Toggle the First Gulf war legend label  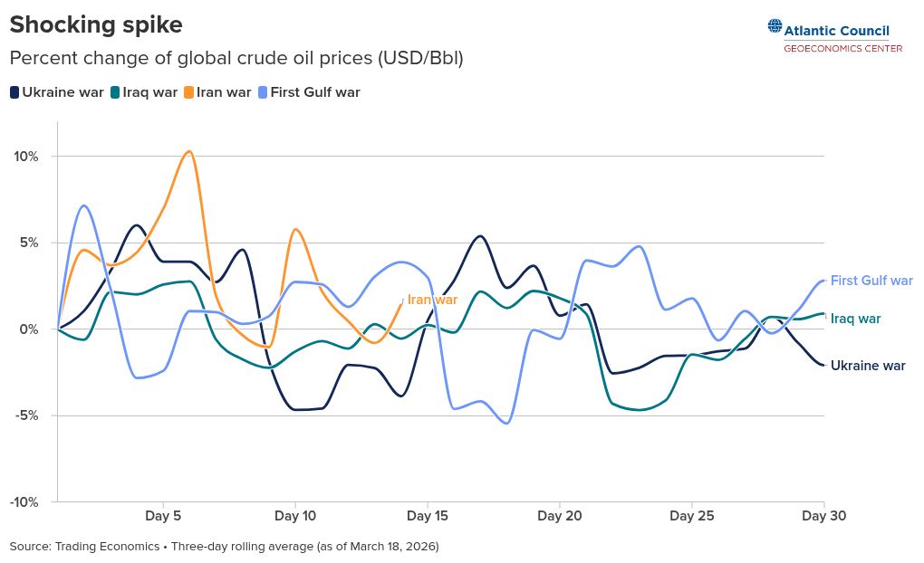[315, 92]
